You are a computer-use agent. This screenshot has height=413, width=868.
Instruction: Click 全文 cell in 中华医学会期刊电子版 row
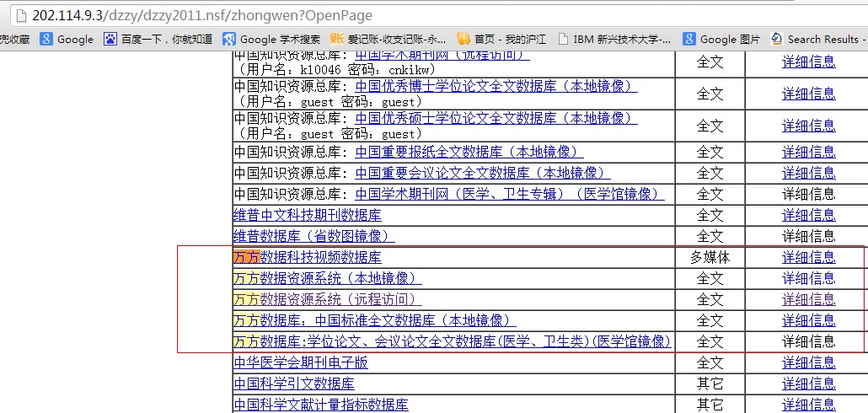coord(710,363)
